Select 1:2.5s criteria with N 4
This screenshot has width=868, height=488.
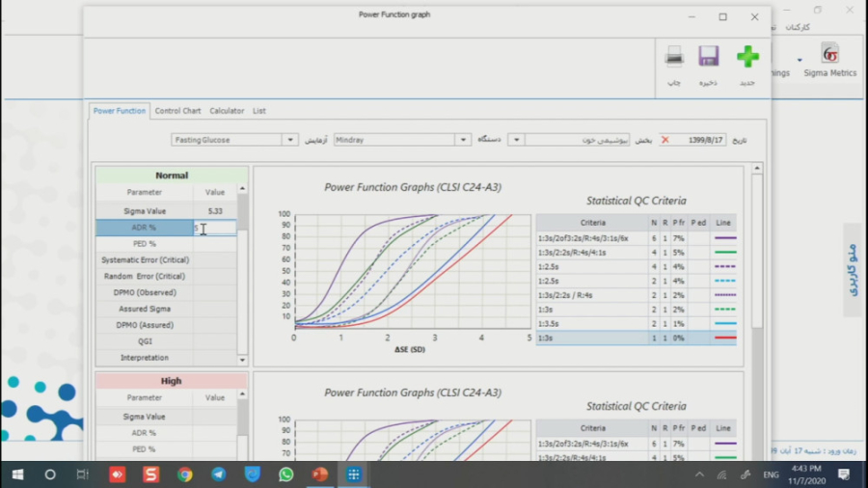pyautogui.click(x=637, y=267)
